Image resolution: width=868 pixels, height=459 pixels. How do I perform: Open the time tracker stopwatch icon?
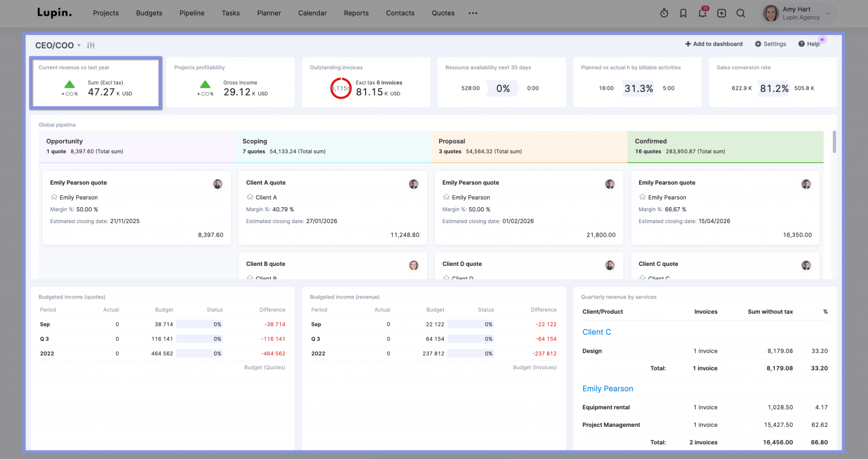click(664, 12)
